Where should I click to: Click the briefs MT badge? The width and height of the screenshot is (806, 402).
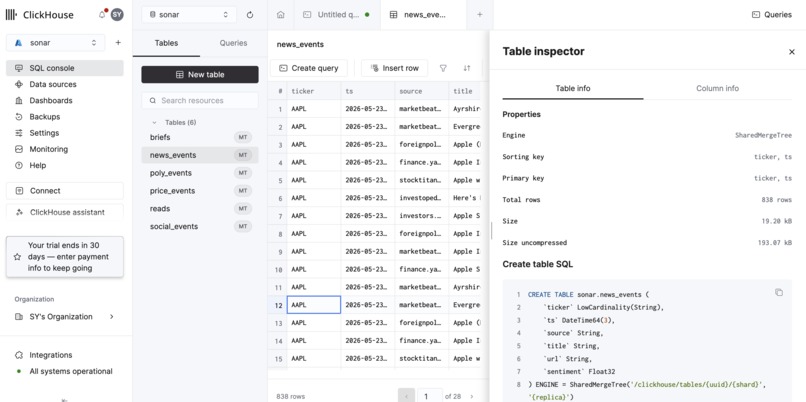coord(243,137)
